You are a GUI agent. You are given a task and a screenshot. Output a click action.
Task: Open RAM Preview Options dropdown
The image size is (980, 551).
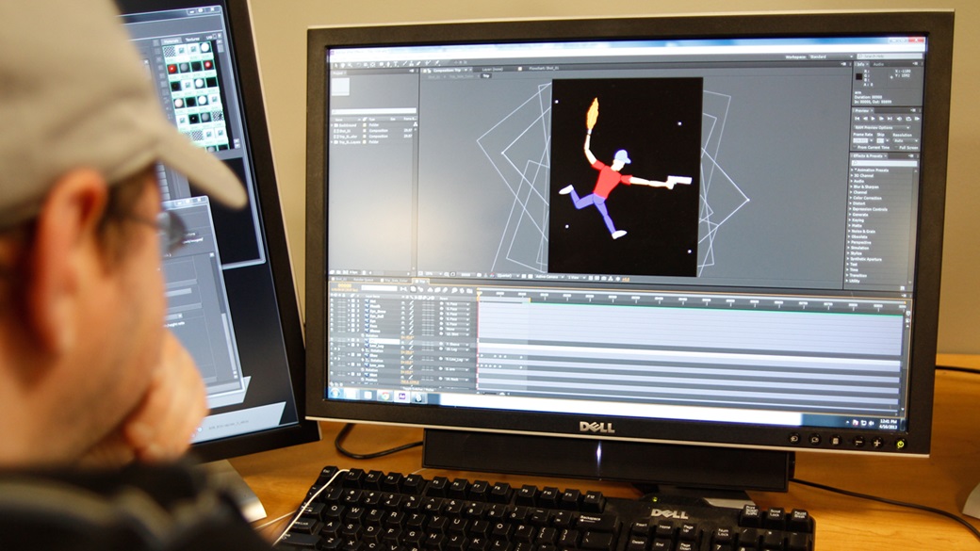(x=882, y=127)
